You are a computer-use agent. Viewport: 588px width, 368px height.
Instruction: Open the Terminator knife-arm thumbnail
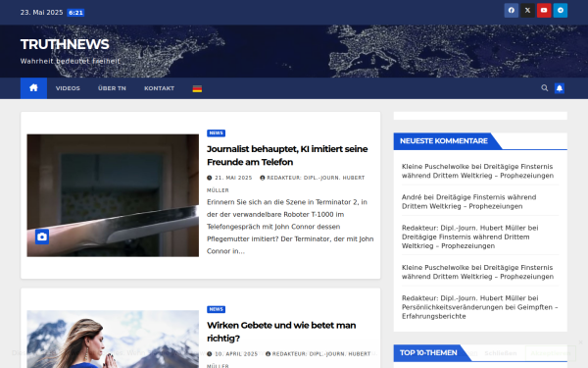(x=113, y=195)
